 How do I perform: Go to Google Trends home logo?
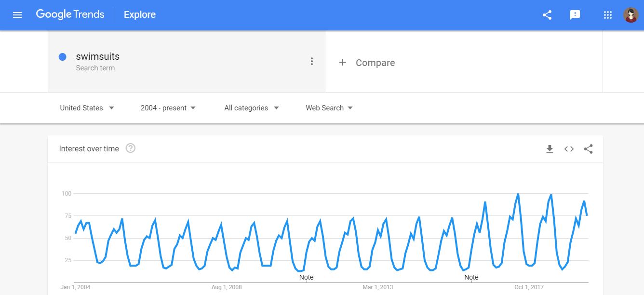[x=70, y=14]
